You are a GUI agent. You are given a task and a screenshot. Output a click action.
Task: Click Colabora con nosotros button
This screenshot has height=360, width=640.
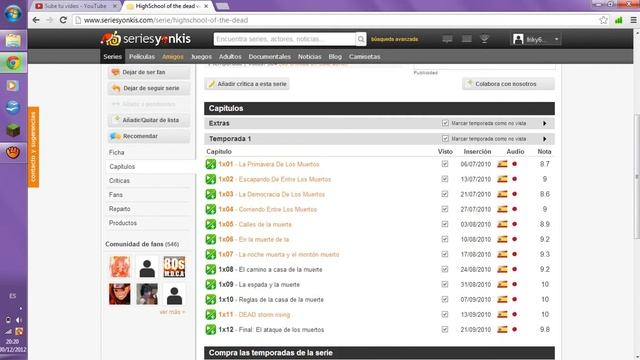(x=508, y=84)
